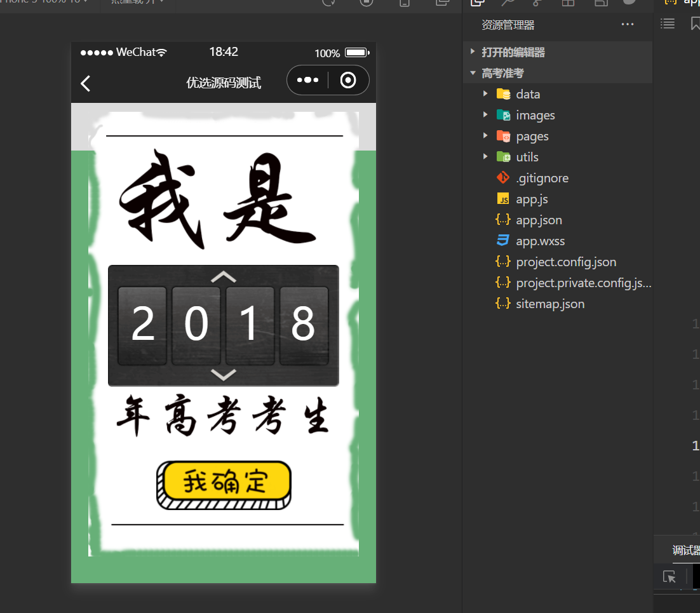Select the data folder row
This screenshot has width=700, height=613.
(x=558, y=94)
